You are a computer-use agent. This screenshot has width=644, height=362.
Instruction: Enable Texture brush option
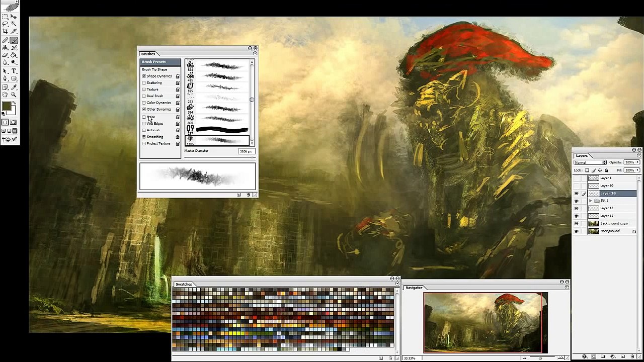pyautogui.click(x=144, y=89)
